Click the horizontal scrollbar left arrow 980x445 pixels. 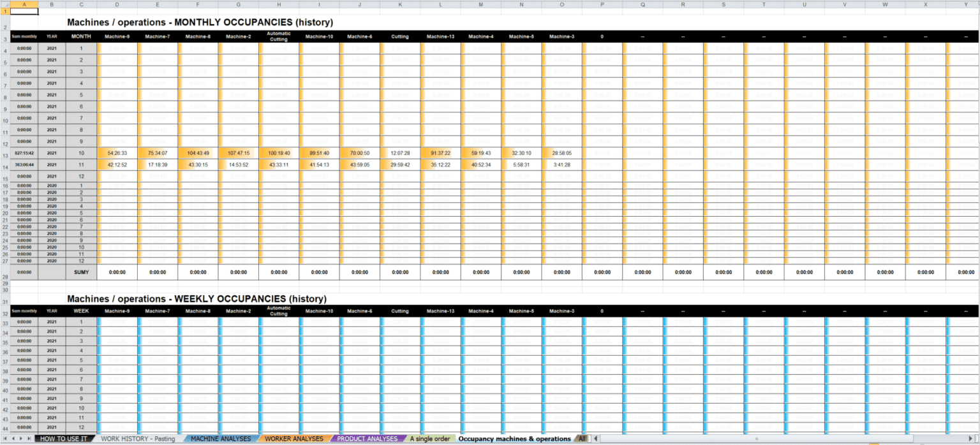595,439
